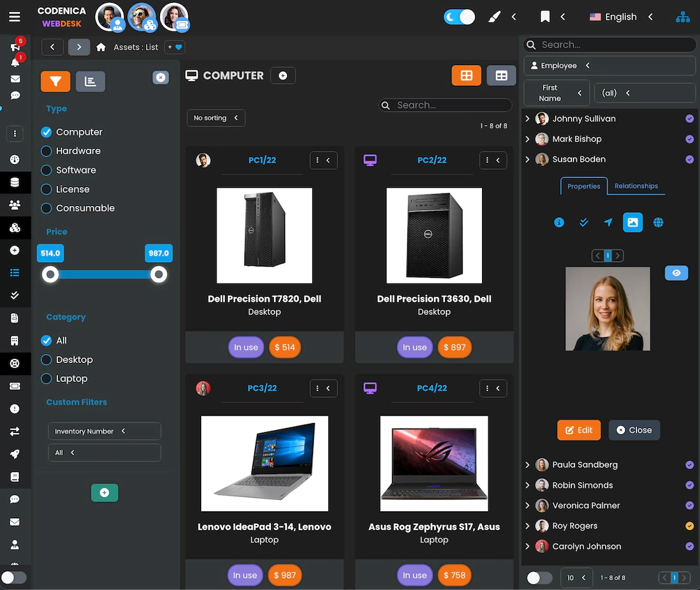The image size is (700, 590).
Task: Click the asset search input field
Action: tap(445, 105)
